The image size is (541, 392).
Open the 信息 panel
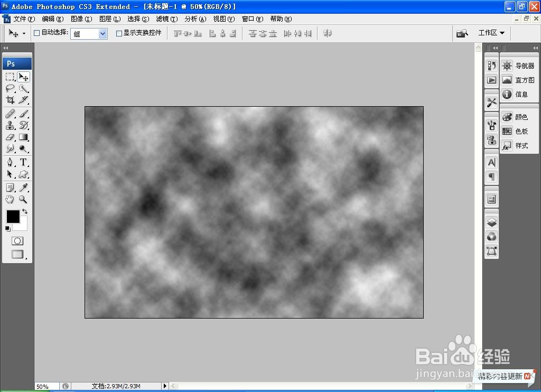(519, 94)
